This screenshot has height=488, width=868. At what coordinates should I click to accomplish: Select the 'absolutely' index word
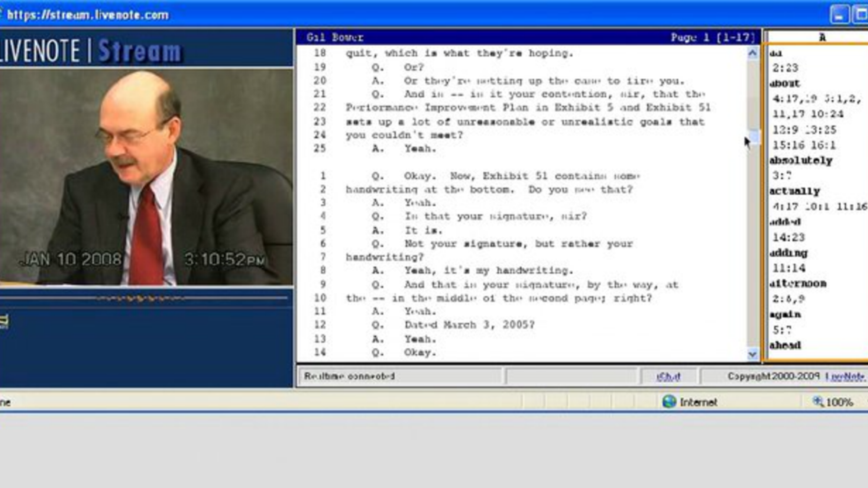(801, 160)
